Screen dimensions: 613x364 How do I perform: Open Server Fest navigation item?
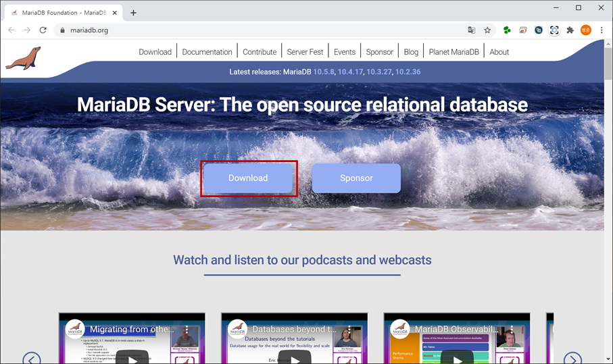[305, 52]
